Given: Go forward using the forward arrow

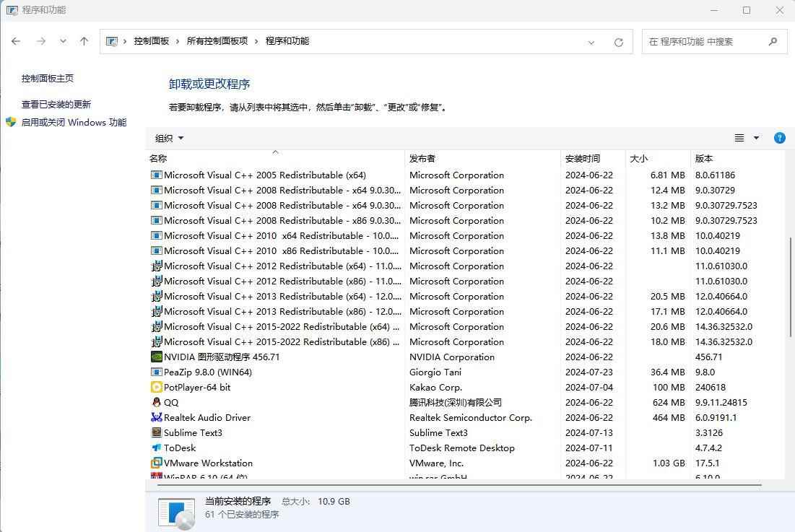Looking at the screenshot, I should coord(41,42).
